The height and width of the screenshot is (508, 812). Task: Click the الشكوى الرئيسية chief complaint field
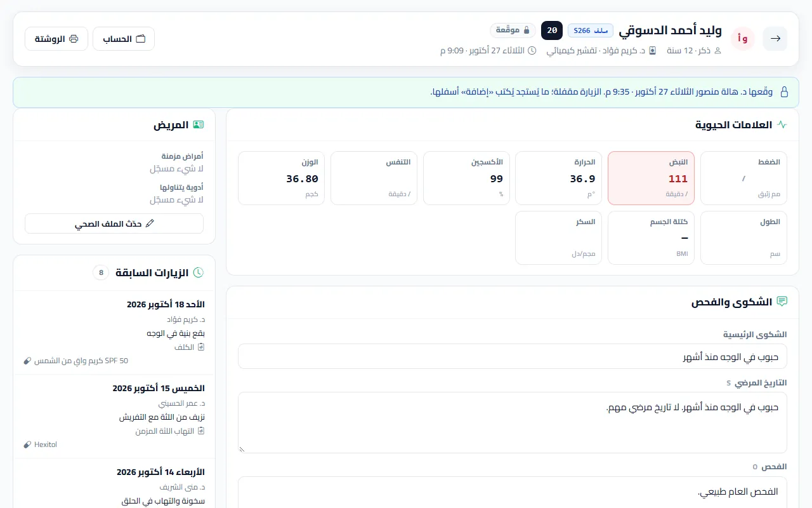pos(513,356)
